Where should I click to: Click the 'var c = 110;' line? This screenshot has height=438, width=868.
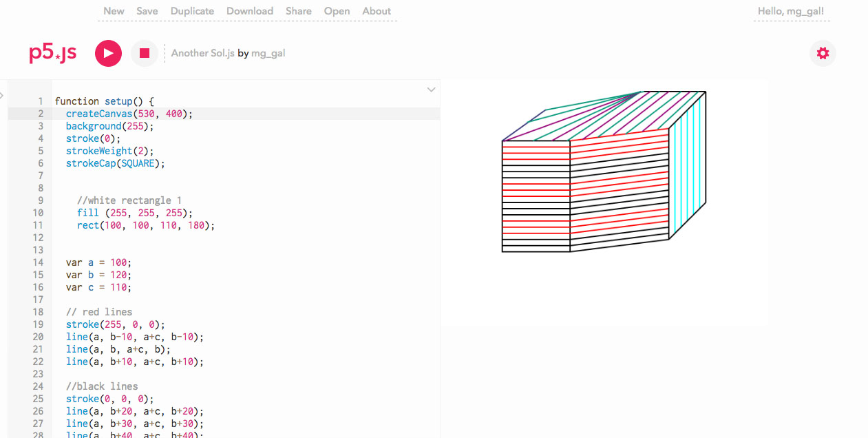pos(98,287)
